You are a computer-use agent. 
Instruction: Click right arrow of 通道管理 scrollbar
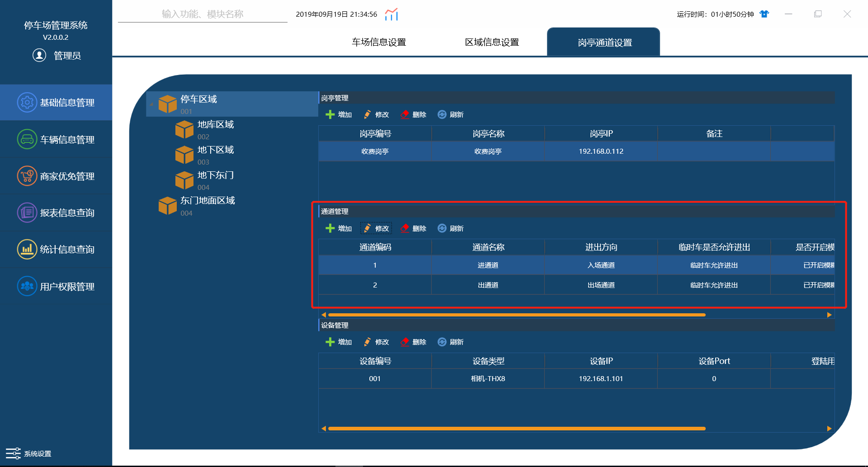click(829, 315)
